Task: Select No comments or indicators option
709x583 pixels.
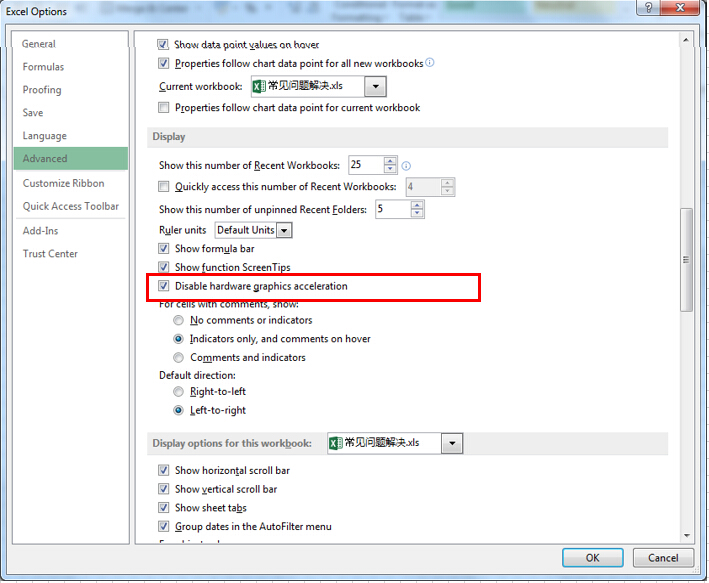Action: tap(179, 320)
